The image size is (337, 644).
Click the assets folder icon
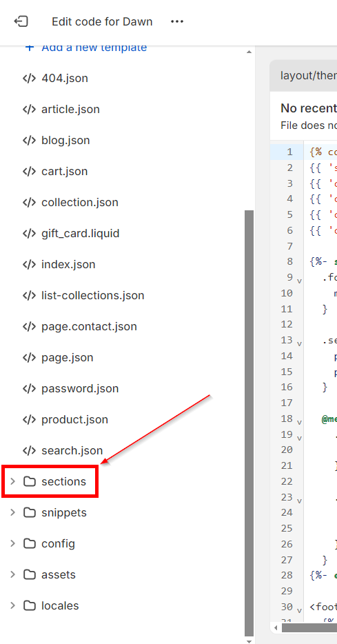30,574
